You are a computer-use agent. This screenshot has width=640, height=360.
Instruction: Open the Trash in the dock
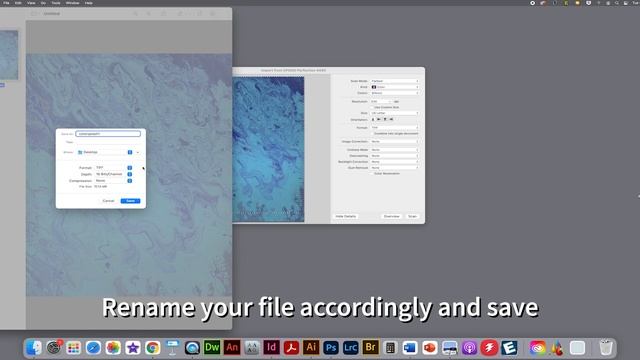[606, 348]
